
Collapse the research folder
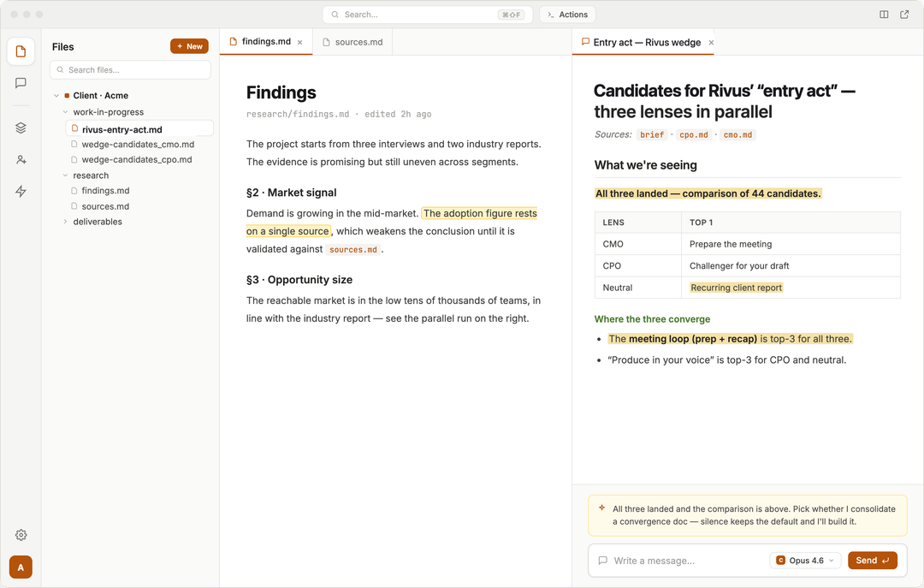65,175
